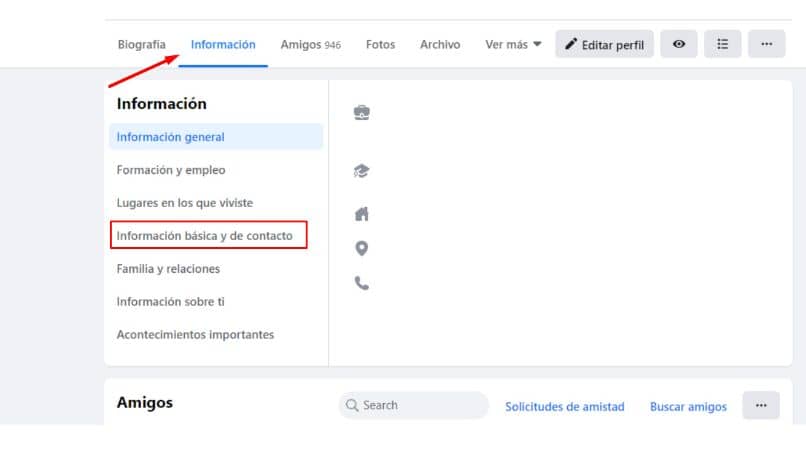
Task: Switch to the Biografía tab
Action: [x=142, y=44]
